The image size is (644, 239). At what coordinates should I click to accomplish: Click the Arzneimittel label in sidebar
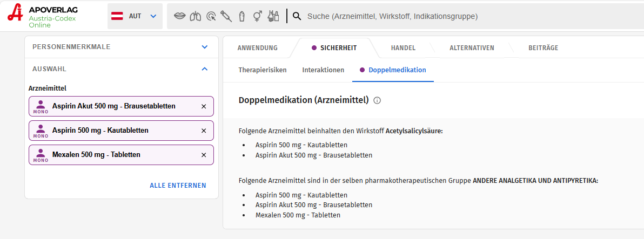coord(48,88)
